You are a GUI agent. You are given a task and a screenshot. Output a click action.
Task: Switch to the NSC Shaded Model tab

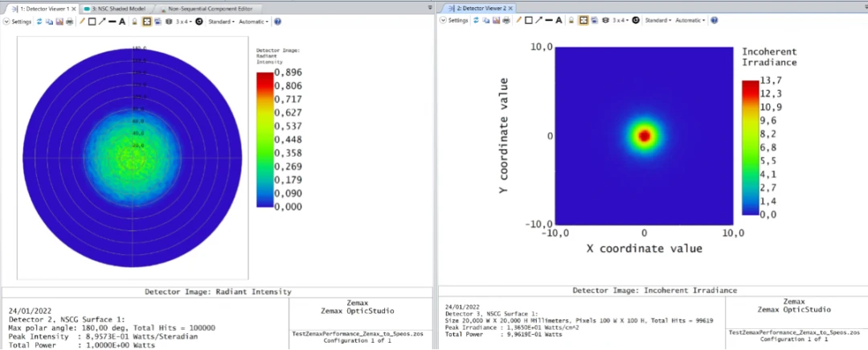pyautogui.click(x=115, y=9)
